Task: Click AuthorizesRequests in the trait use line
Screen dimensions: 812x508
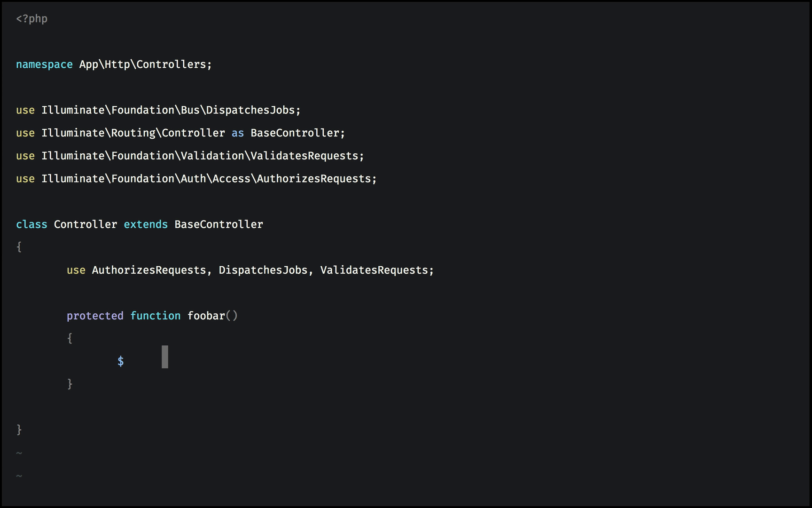Action: (x=149, y=270)
